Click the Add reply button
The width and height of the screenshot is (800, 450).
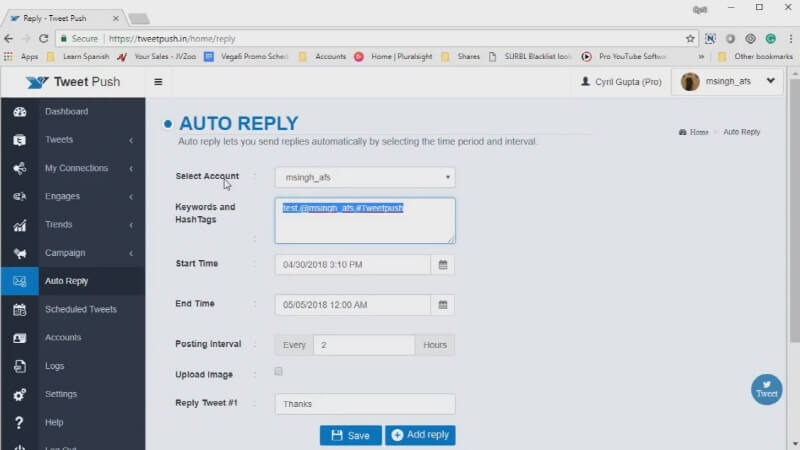420,435
